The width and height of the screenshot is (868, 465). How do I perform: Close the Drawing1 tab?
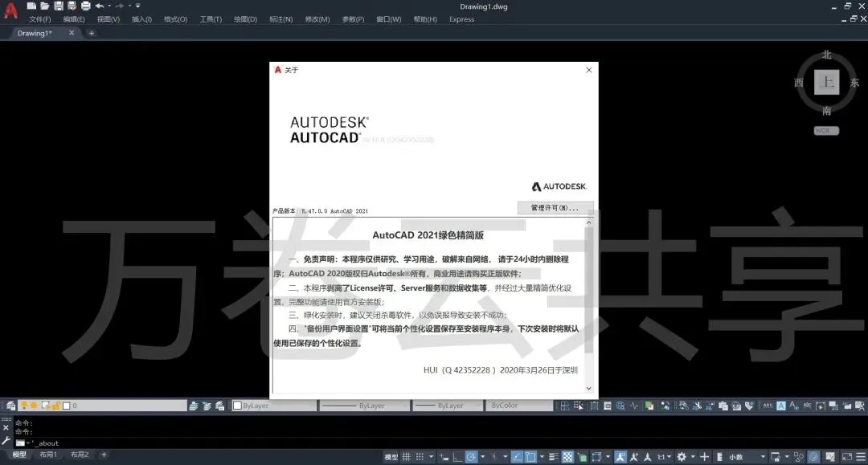72,33
